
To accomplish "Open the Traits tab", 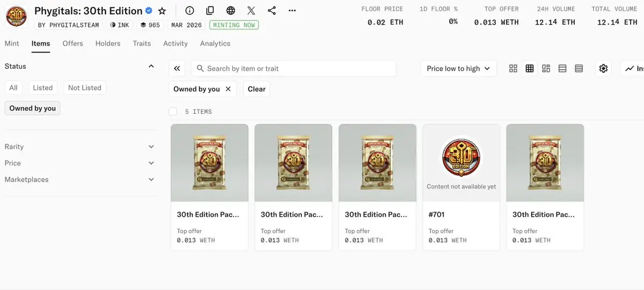I will 142,43.
